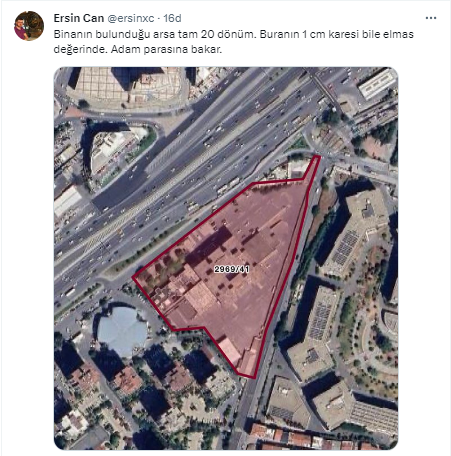The height and width of the screenshot is (456, 451).
Task: Click the solar-panel rooftop building right of parcel
Action: [353, 238]
